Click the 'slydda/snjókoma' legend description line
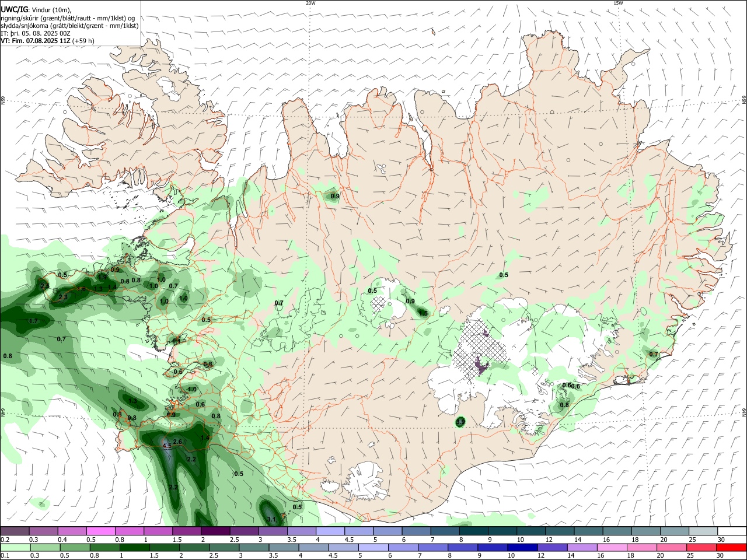Image resolution: width=747 pixels, height=560 pixels. (x=69, y=26)
